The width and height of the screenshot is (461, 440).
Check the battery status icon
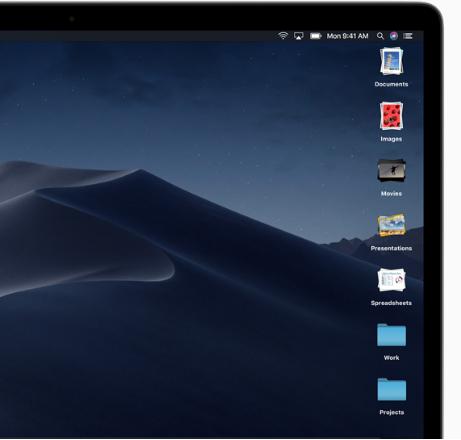click(315, 36)
